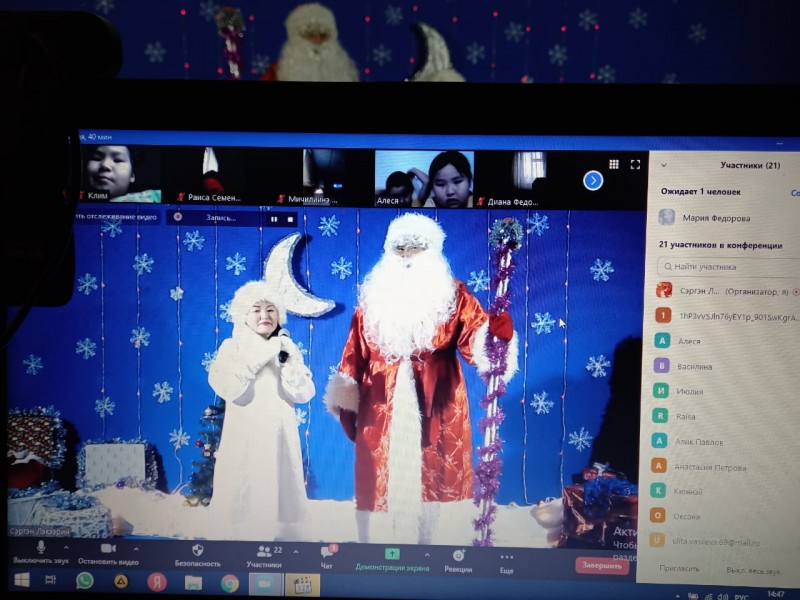Switch to Zoom taskbar icon

265,584
